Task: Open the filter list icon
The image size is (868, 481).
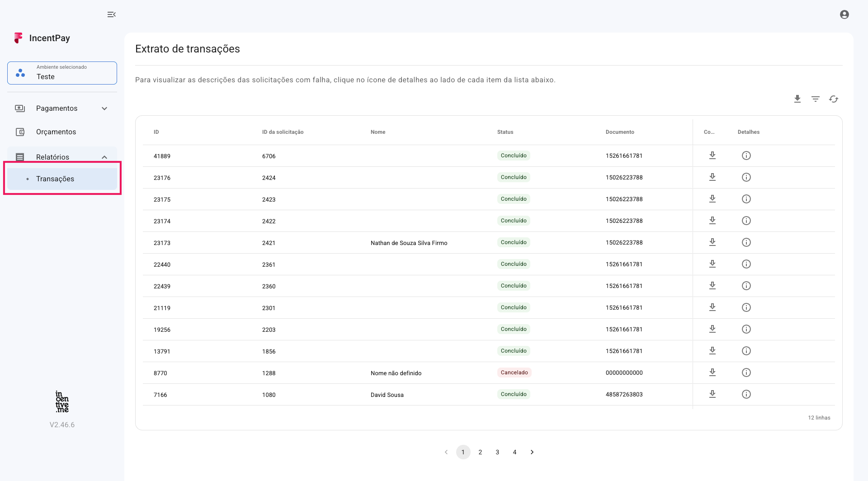Action: pyautogui.click(x=816, y=99)
